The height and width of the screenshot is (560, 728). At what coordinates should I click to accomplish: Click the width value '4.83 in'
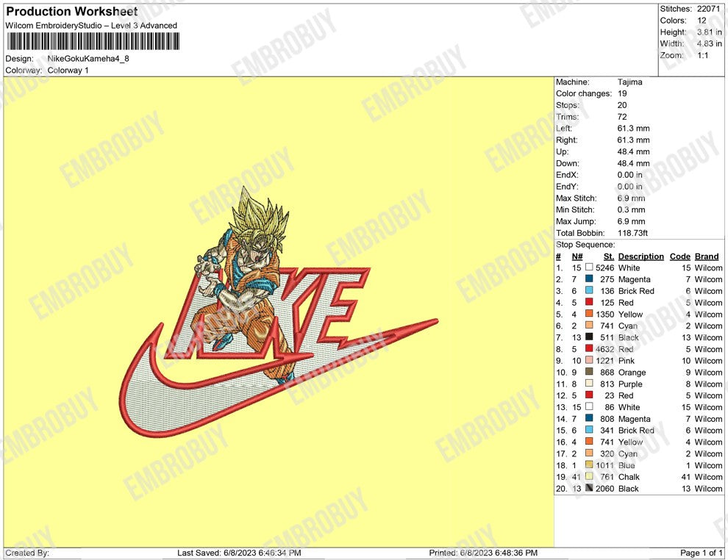pos(710,43)
